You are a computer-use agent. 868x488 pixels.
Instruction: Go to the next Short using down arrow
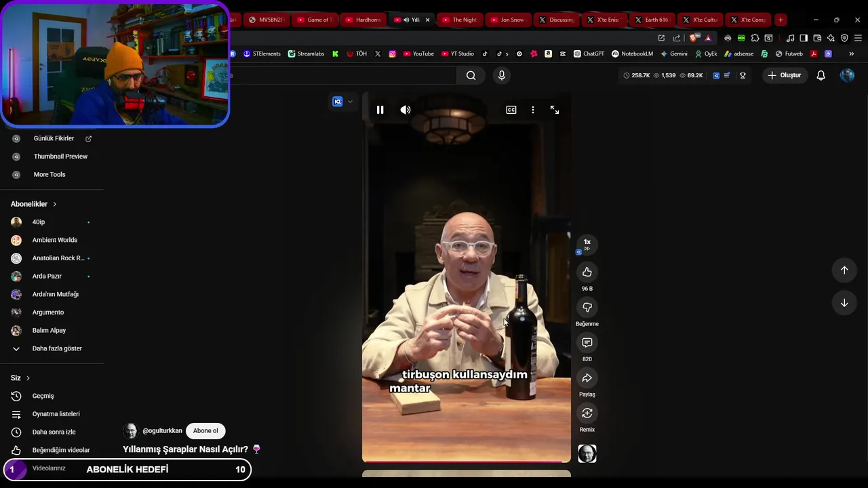point(844,303)
